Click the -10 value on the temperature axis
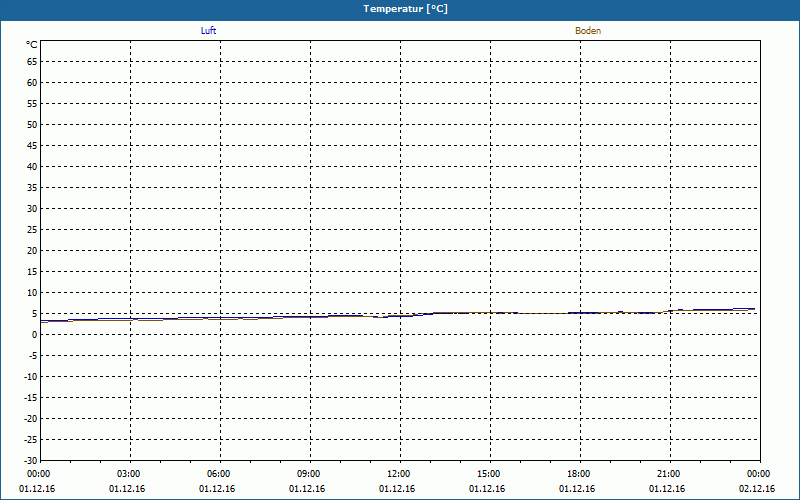 point(30,377)
